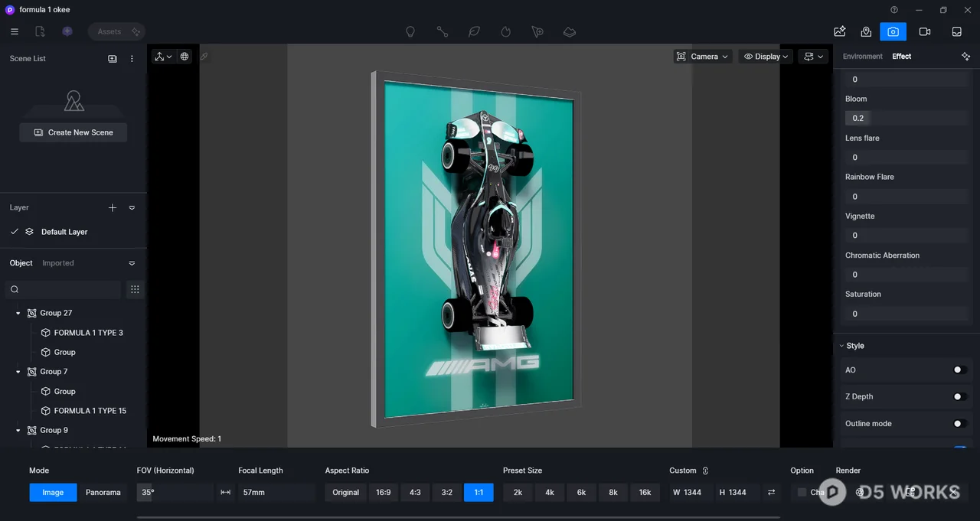Select the Default Layer row
This screenshot has width=980, height=521.
73,232
